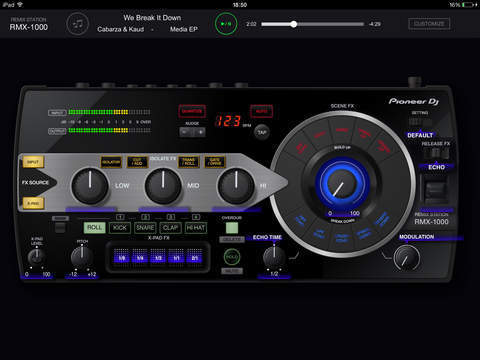Image resolution: width=480 pixels, height=360 pixels.
Task: Select the HI HAT X-Pad button
Action: [196, 228]
